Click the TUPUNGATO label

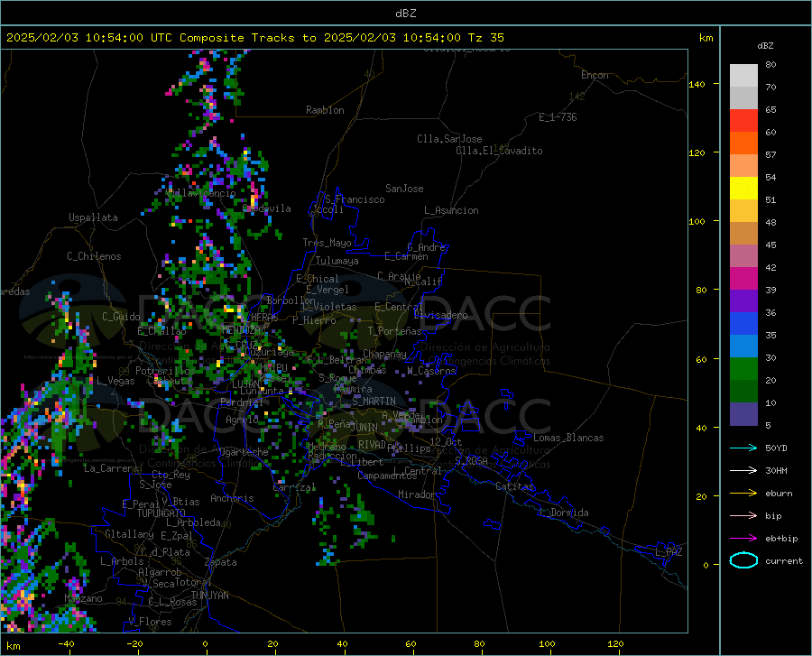click(x=161, y=513)
